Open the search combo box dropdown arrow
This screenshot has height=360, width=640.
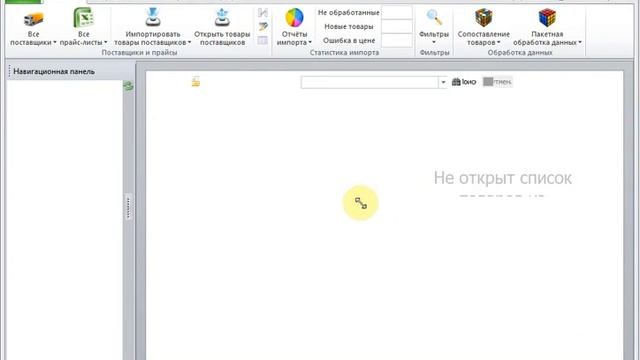(x=443, y=82)
